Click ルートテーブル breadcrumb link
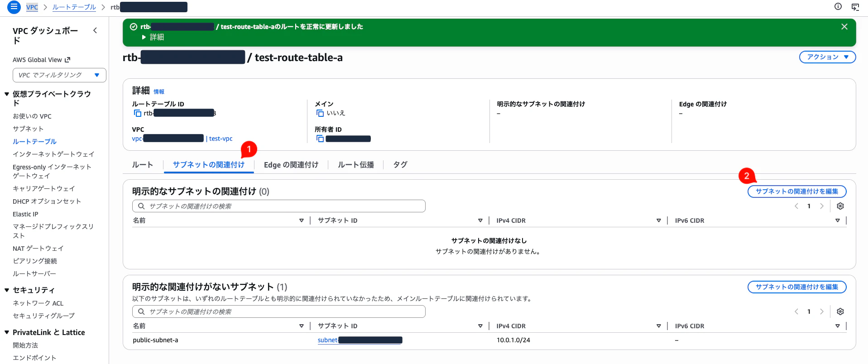Image resolution: width=868 pixels, height=364 pixels. [74, 7]
